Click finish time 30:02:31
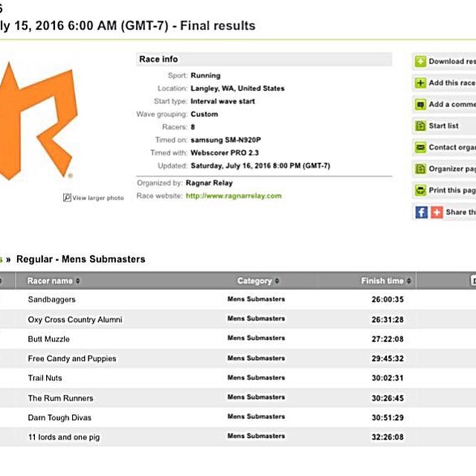 pos(387,378)
